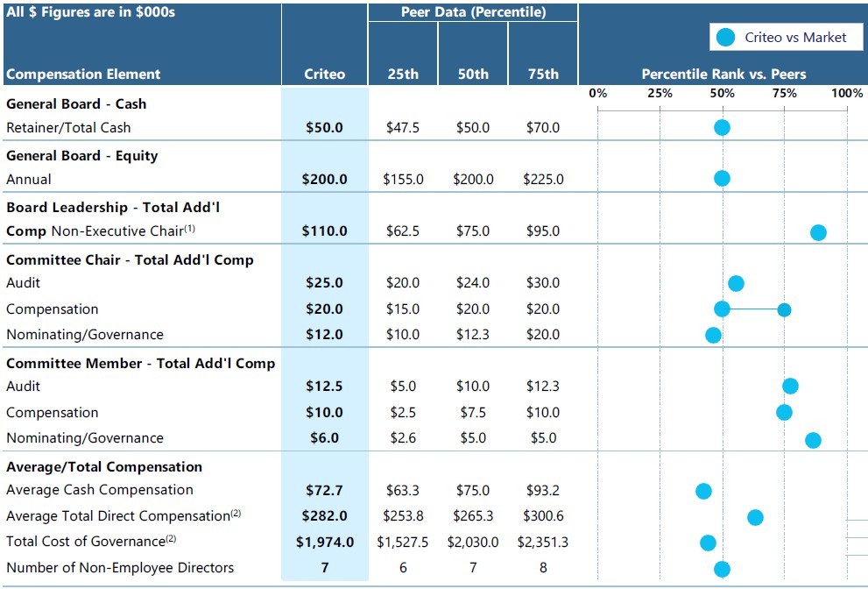Viewport: 868px width, 589px height.
Task: Click Criteo's $282.0 total direct compensation value
Action: 324,516
